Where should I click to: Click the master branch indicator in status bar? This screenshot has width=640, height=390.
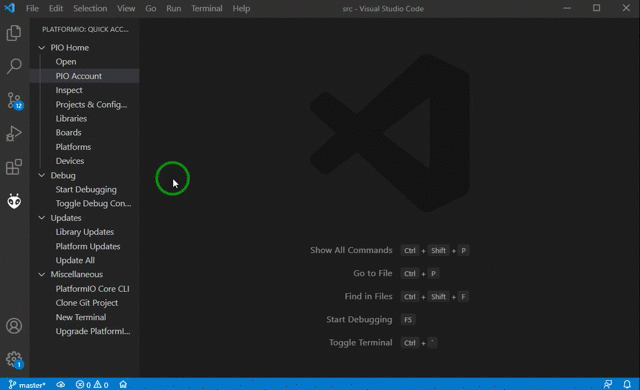click(x=27, y=385)
